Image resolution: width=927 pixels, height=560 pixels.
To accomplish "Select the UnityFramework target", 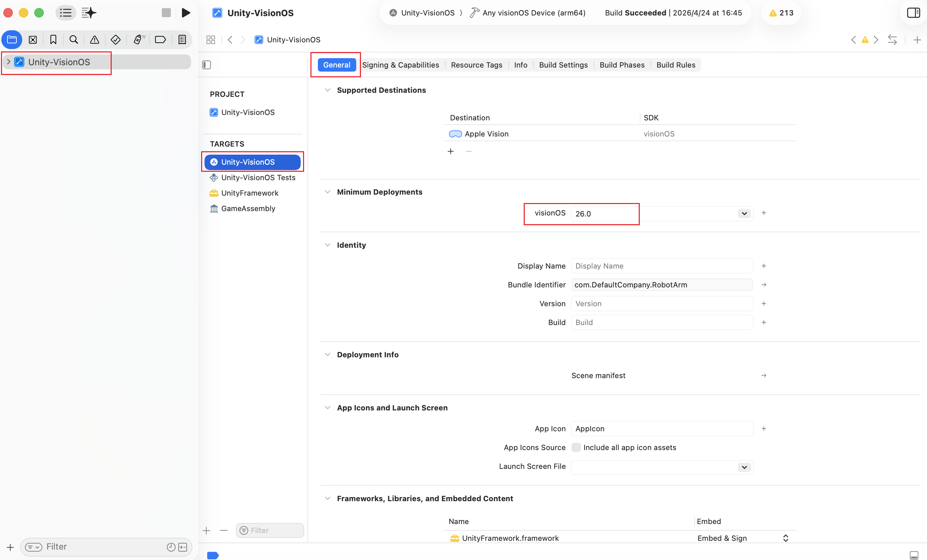I will tap(250, 193).
